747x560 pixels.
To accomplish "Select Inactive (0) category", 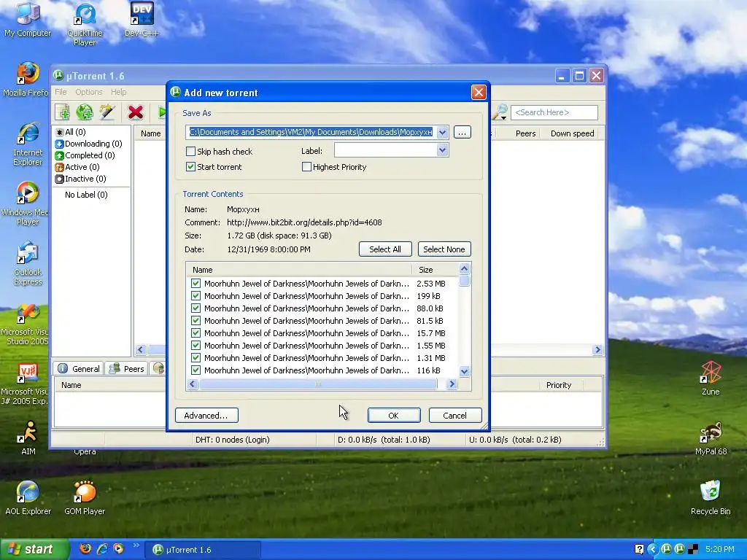I will click(x=80, y=179).
